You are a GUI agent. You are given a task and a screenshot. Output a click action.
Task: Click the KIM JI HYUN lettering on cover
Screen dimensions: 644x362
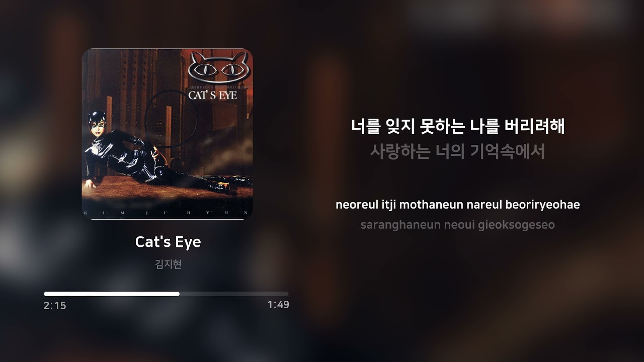[167, 213]
